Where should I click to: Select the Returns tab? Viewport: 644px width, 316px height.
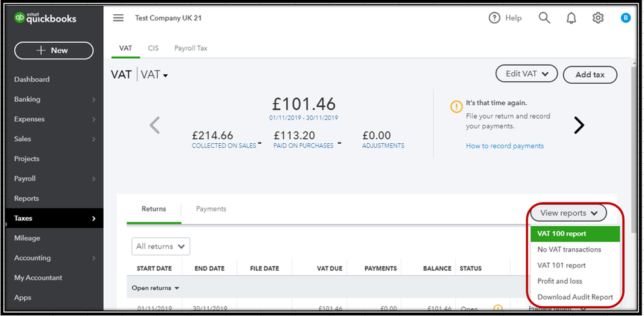click(x=153, y=209)
